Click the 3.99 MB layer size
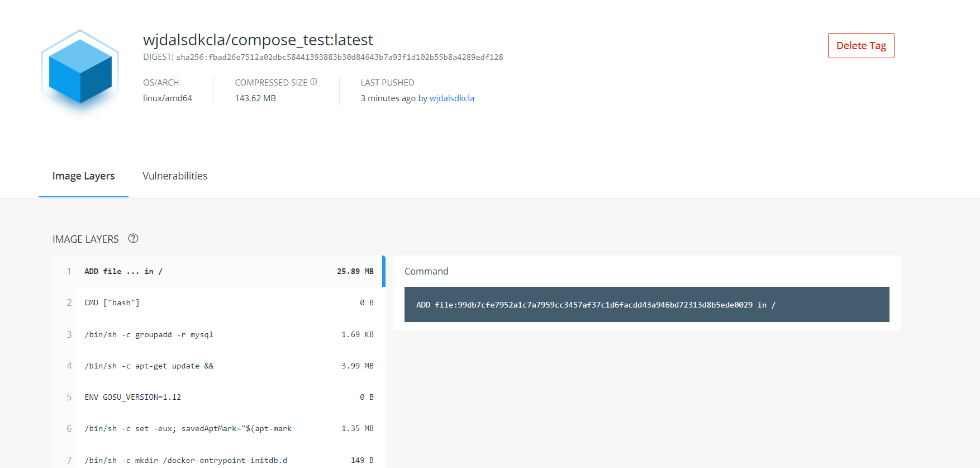The height and width of the screenshot is (468, 980). click(x=358, y=366)
